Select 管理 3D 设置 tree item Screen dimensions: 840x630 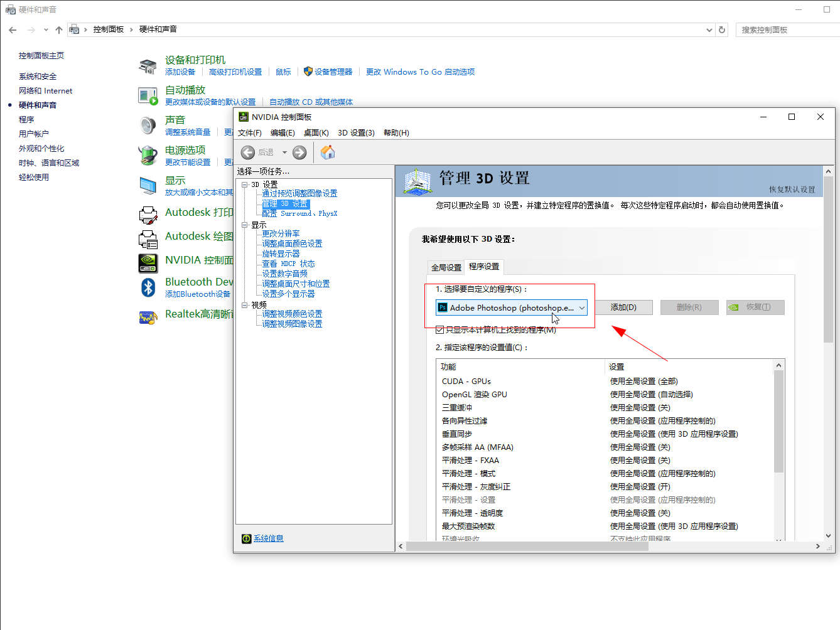pyautogui.click(x=286, y=203)
